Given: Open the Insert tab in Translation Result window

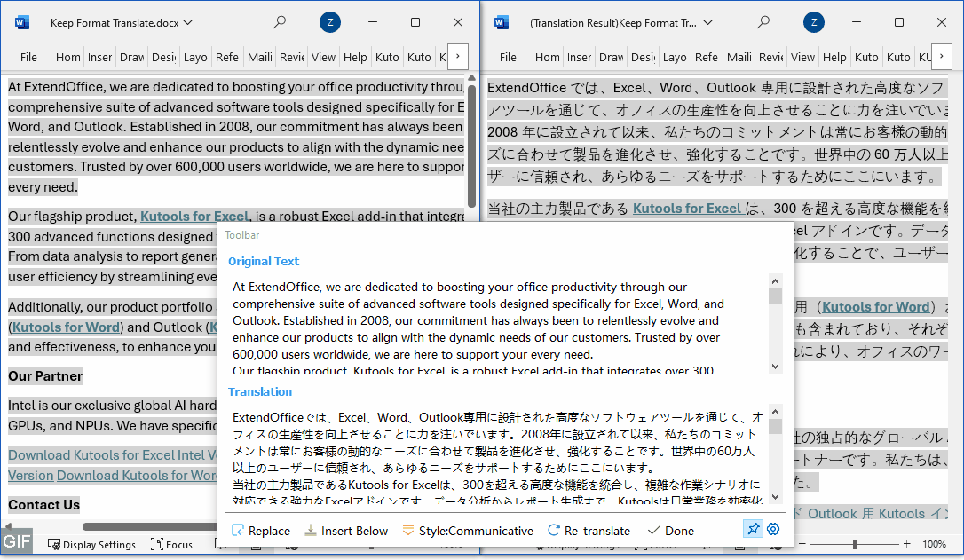Looking at the screenshot, I should coord(579,57).
